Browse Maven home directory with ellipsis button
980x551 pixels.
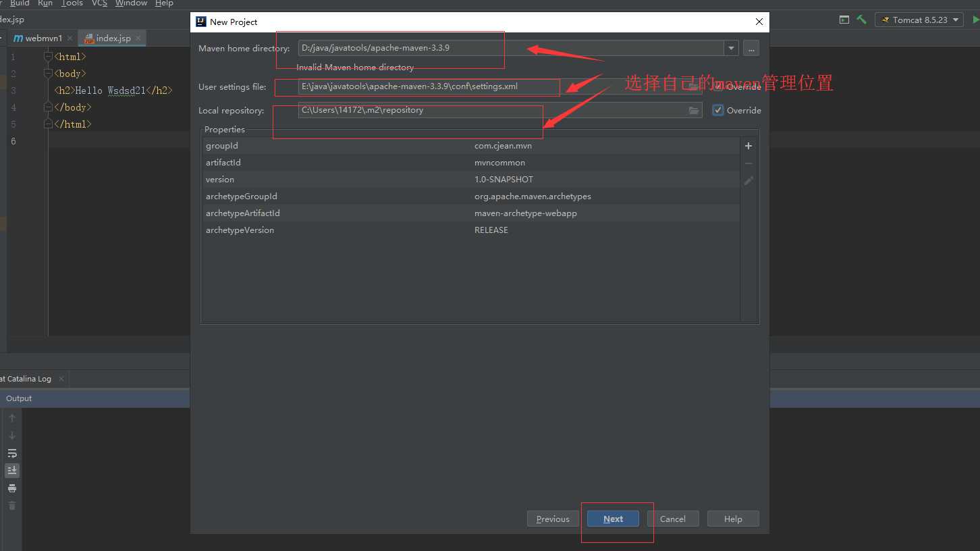tap(751, 48)
